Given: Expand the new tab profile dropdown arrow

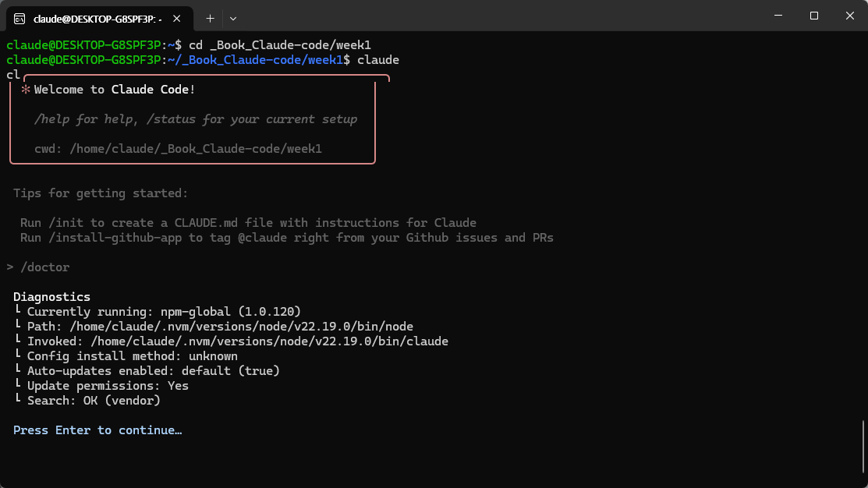Looking at the screenshot, I should 233,19.
